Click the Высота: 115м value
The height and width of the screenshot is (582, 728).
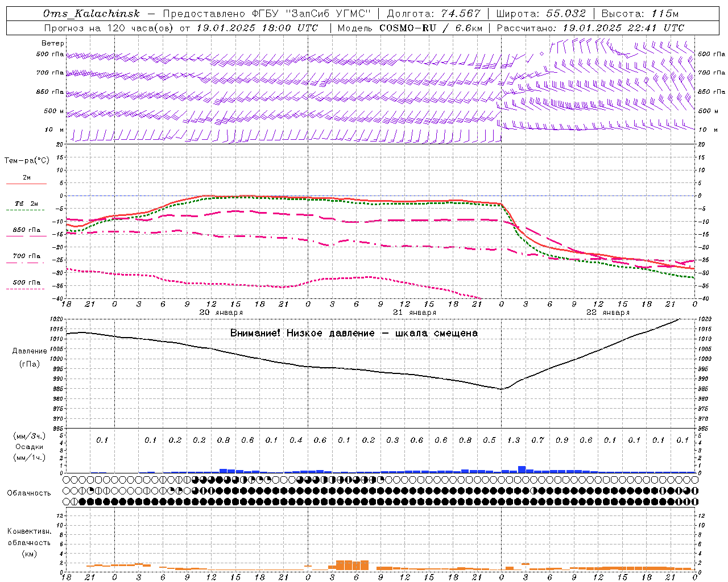tap(640, 14)
